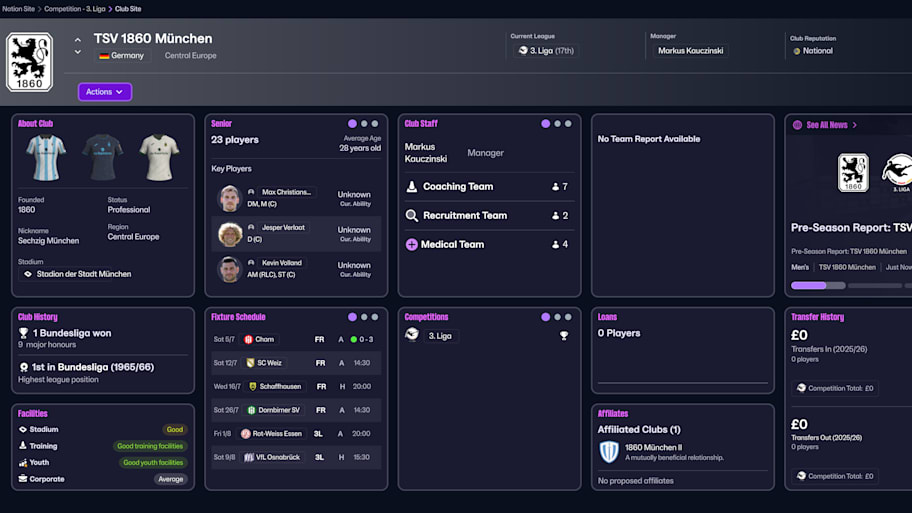Viewport: 912px width, 513px height.
Task: Open the Schaffhausen fixture
Action: point(296,386)
